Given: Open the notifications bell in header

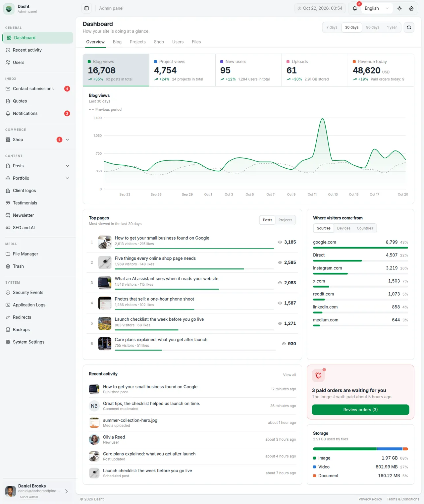Looking at the screenshot, I should [x=355, y=8].
